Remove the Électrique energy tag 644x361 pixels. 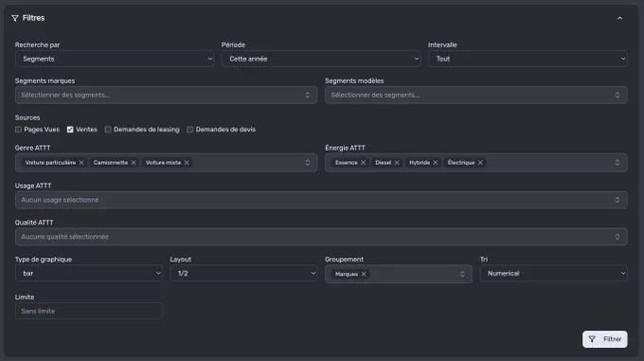pyautogui.click(x=480, y=163)
